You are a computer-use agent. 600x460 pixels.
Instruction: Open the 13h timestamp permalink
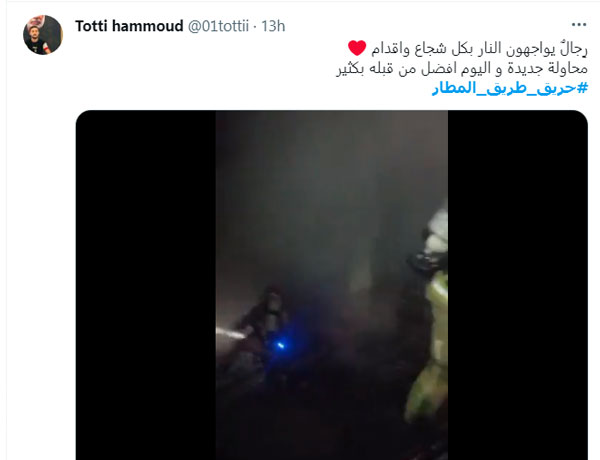273,26
